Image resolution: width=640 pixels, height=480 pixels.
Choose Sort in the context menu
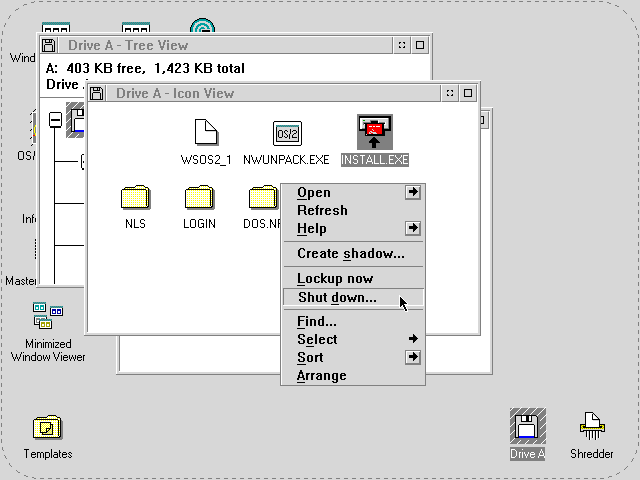[353, 358]
